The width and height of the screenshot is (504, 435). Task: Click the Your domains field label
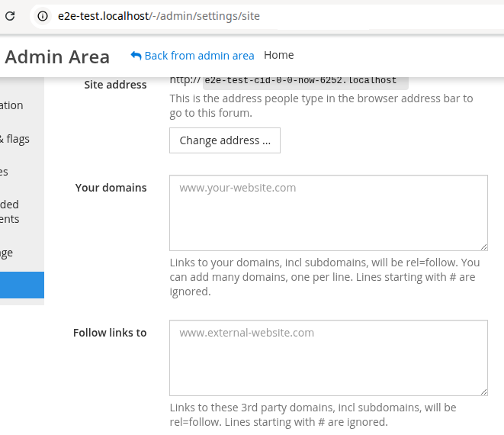[x=111, y=188]
